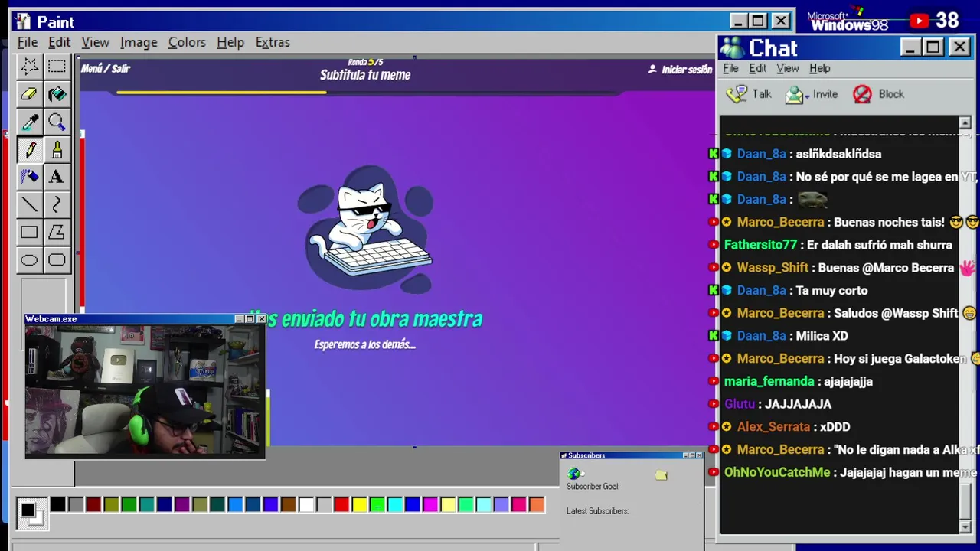Click the OhNoYouCatchMe username in chat

(777, 472)
